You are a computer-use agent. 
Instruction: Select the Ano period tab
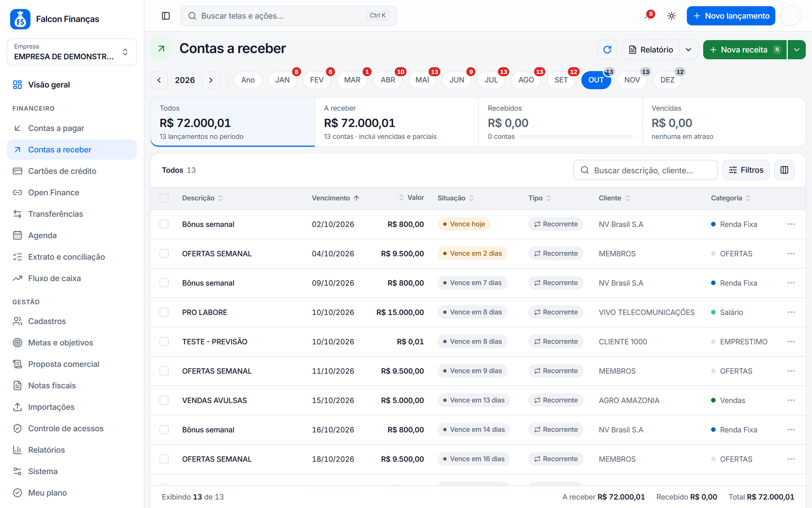(x=248, y=80)
